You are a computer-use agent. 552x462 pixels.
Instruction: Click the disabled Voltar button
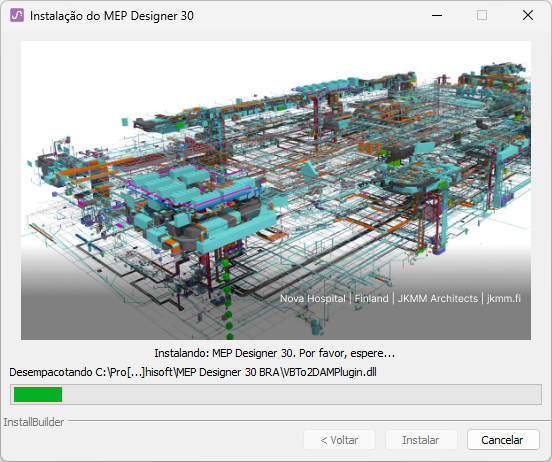tap(339, 439)
